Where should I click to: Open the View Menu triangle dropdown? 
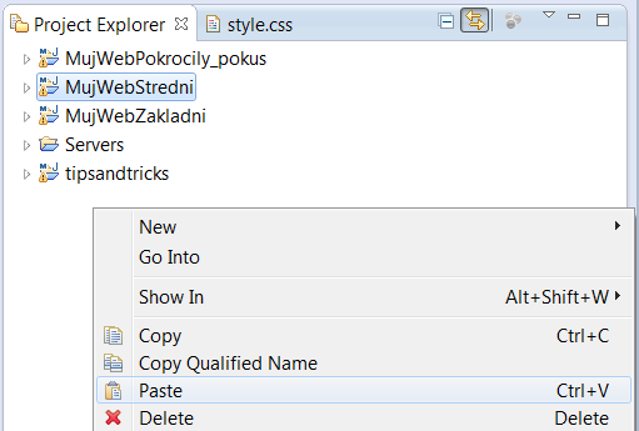point(548,15)
